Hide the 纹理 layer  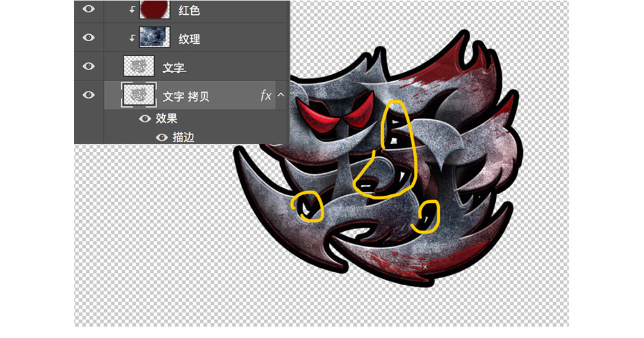[x=88, y=37]
